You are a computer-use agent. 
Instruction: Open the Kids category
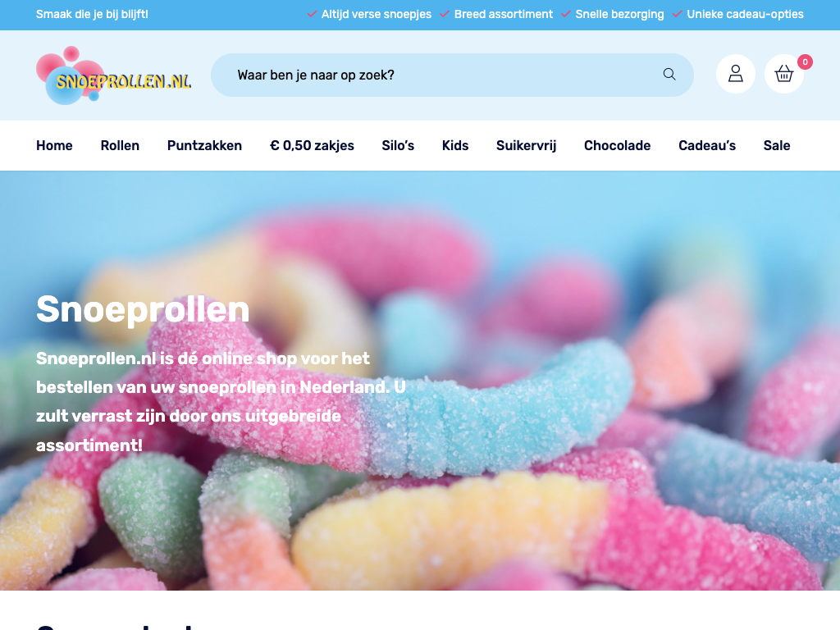[x=455, y=146]
